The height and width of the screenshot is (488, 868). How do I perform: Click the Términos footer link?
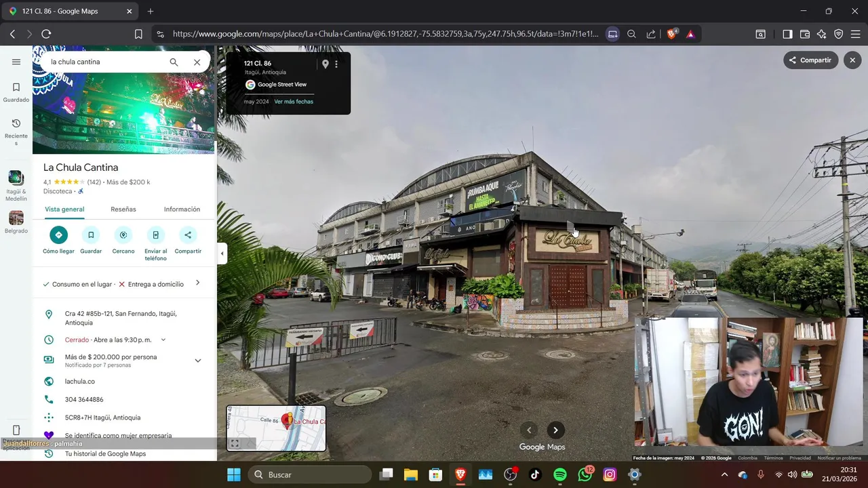click(x=773, y=458)
